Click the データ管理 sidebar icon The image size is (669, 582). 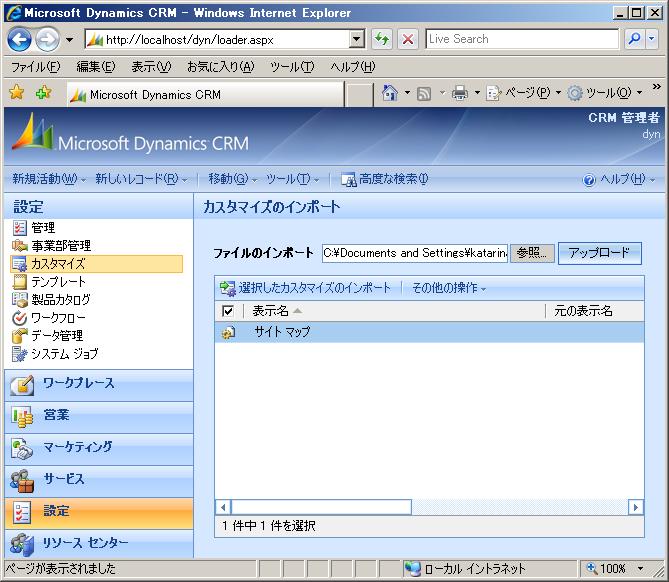click(20, 335)
